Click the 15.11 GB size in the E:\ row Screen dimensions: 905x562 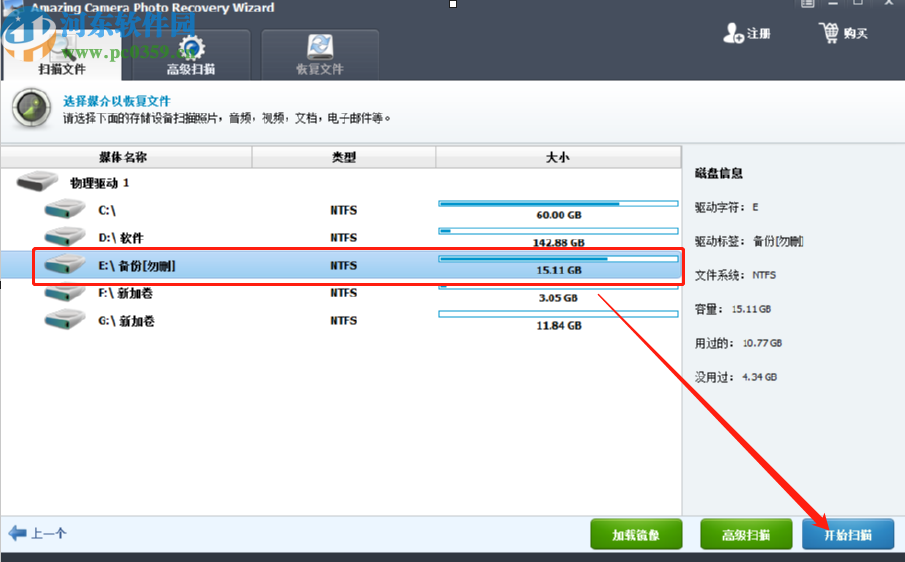[x=559, y=270]
